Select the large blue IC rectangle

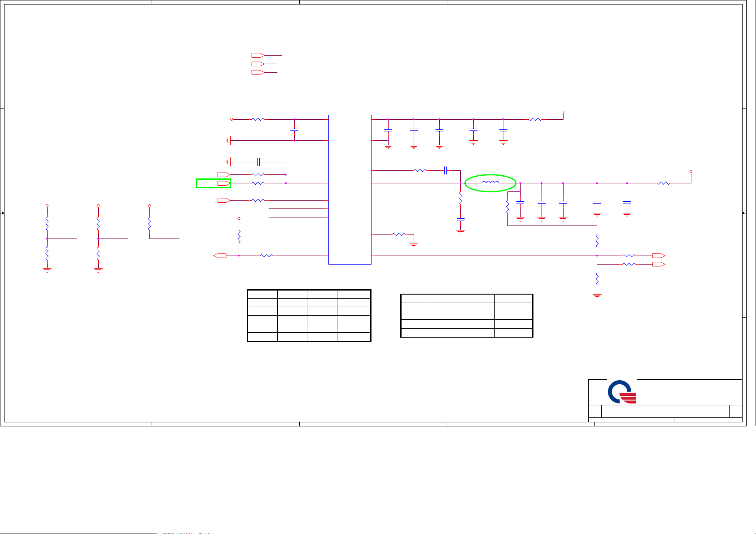pos(350,190)
